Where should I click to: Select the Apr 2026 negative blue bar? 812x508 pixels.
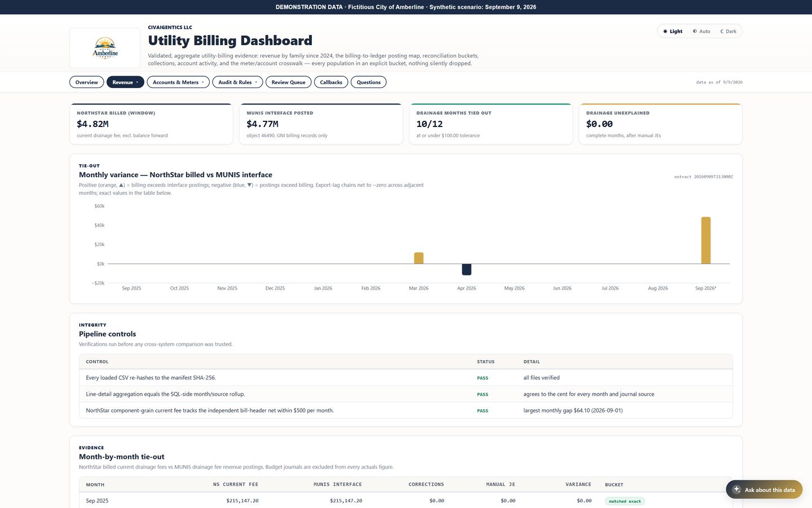point(466,269)
